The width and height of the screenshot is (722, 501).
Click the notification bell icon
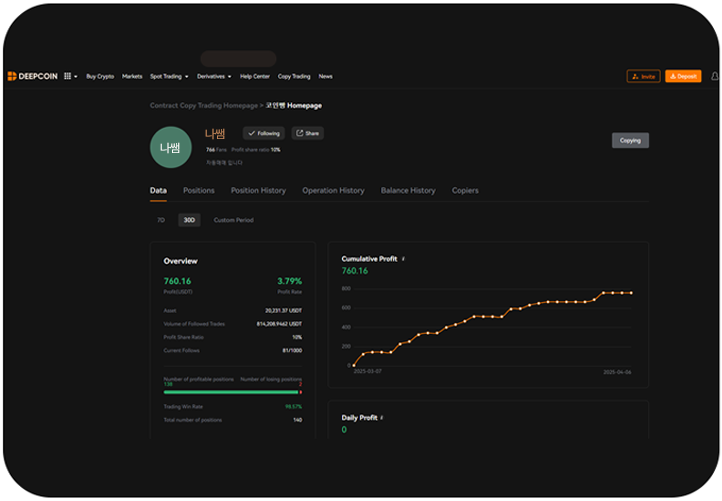tap(714, 76)
